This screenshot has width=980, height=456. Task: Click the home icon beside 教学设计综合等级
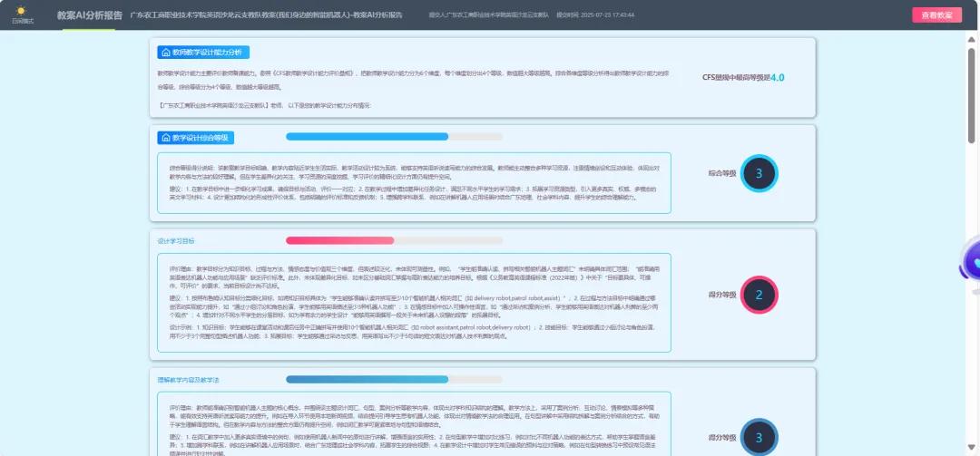pyautogui.click(x=165, y=138)
